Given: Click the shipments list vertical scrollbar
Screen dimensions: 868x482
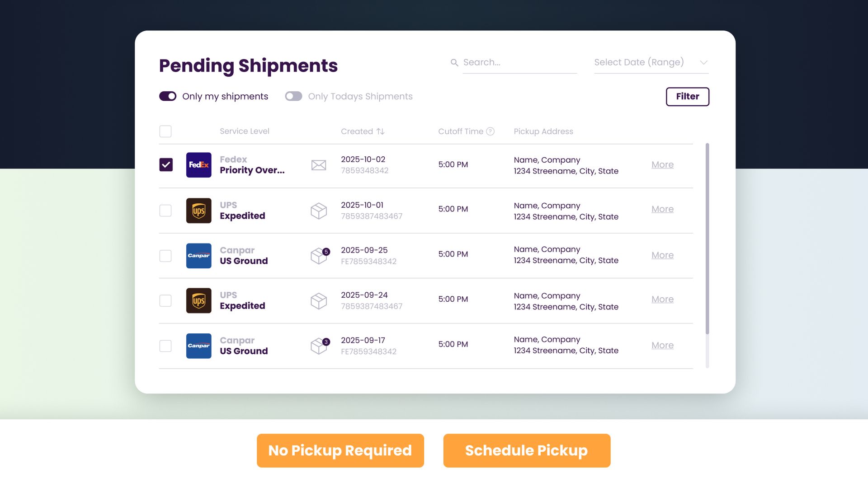Looking at the screenshot, I should (707, 239).
